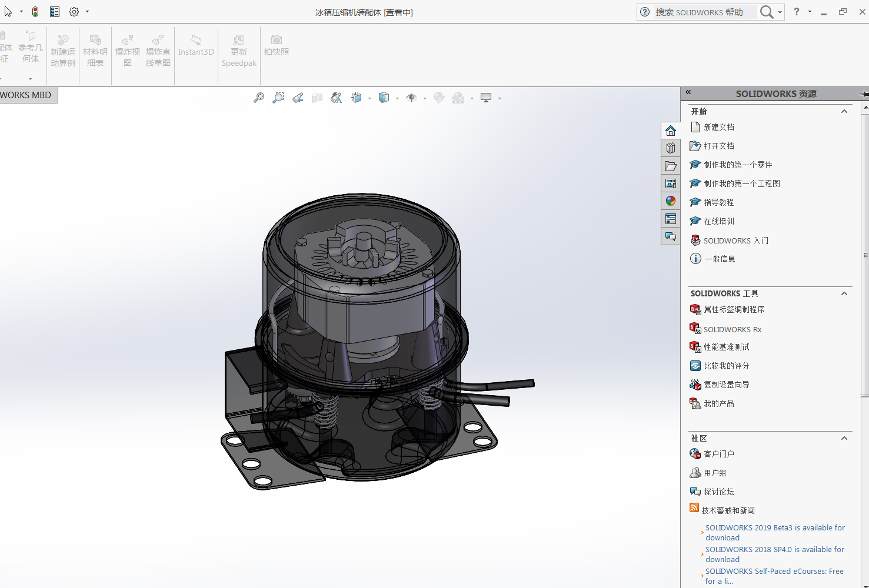Click the Rebuild traffic light icon
869x588 pixels.
click(35, 12)
